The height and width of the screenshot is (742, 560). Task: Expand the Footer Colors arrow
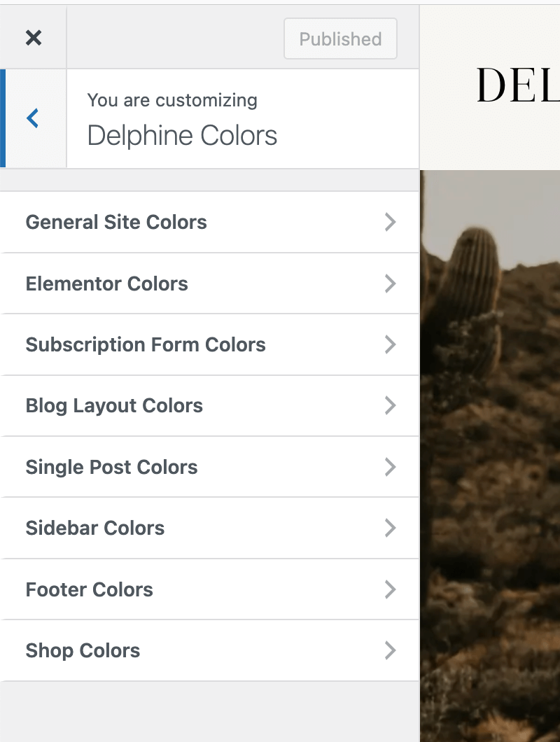[x=391, y=589]
